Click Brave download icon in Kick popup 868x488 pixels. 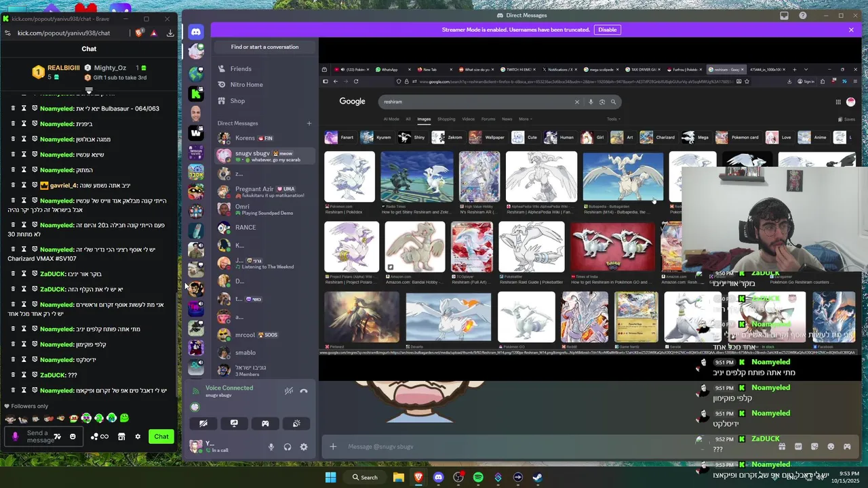tap(170, 33)
